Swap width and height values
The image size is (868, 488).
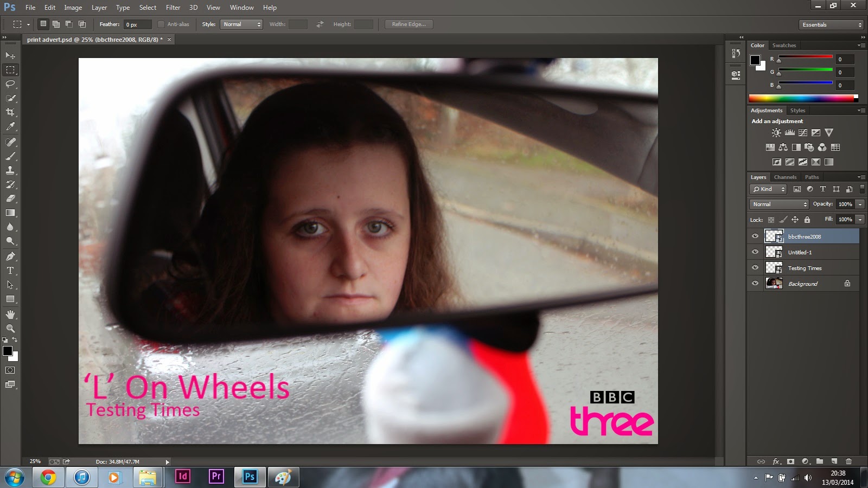[x=320, y=24]
